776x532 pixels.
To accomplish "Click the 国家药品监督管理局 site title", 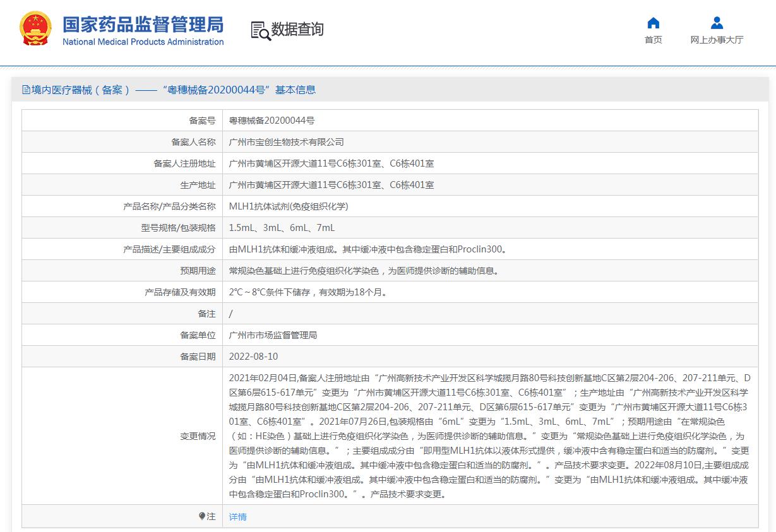I will pyautogui.click(x=143, y=25).
